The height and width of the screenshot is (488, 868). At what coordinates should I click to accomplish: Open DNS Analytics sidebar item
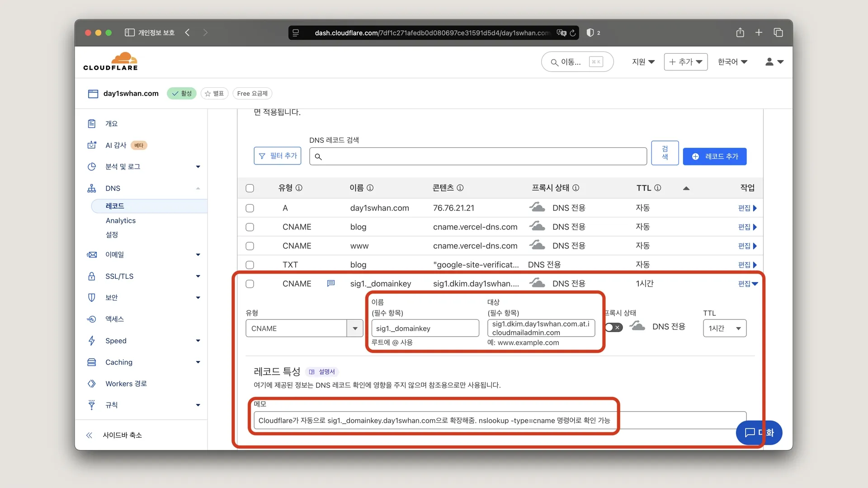(121, 221)
